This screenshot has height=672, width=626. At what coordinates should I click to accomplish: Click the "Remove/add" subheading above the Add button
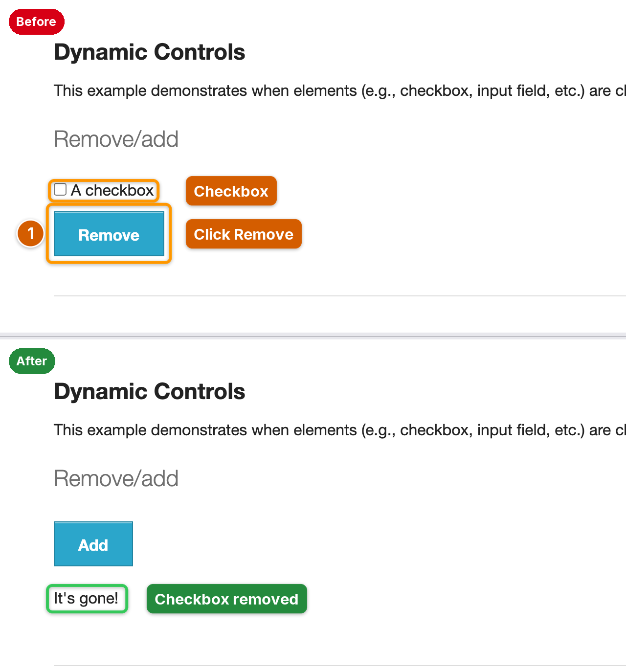click(x=116, y=478)
